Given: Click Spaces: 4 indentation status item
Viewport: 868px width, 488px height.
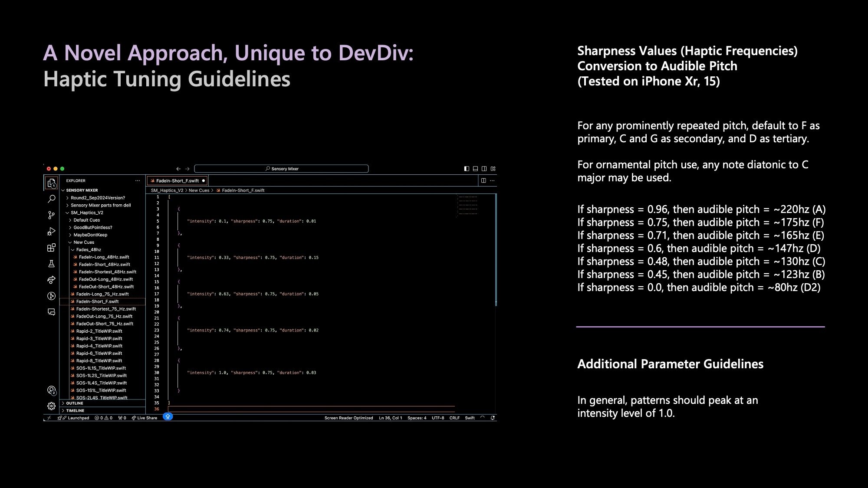Looking at the screenshot, I should click(x=417, y=418).
